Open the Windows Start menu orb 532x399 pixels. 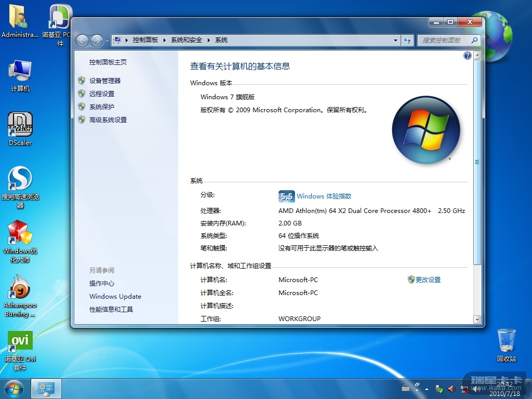click(14, 389)
